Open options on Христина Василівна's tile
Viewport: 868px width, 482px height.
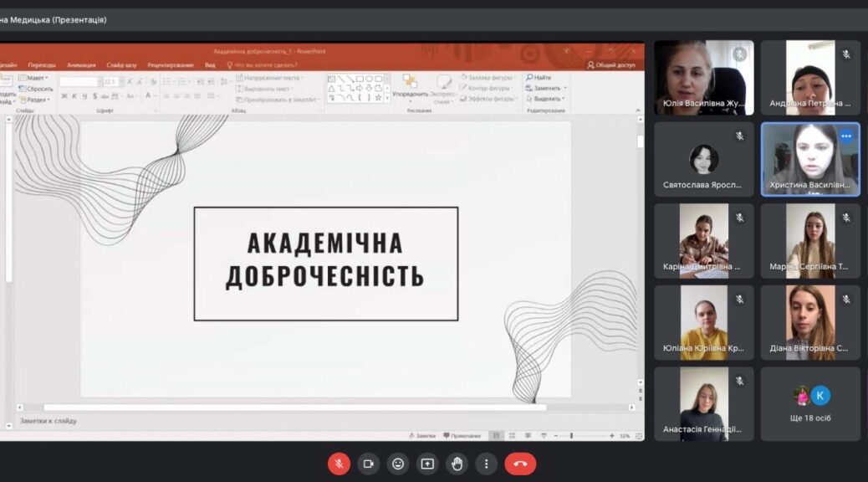pyautogui.click(x=846, y=136)
